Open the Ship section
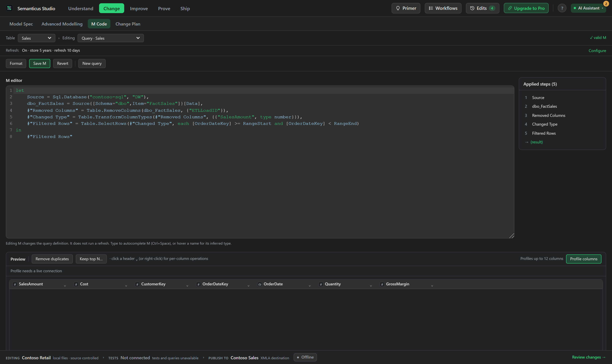The image size is (612, 364). (x=185, y=8)
